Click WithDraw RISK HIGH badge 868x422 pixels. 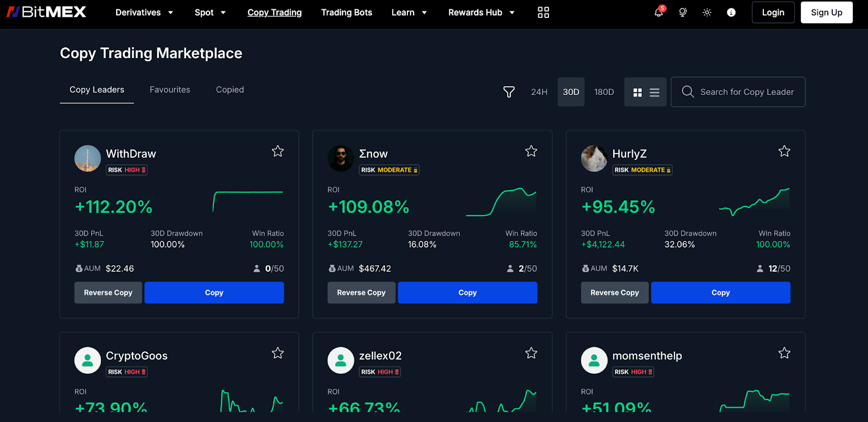click(126, 170)
